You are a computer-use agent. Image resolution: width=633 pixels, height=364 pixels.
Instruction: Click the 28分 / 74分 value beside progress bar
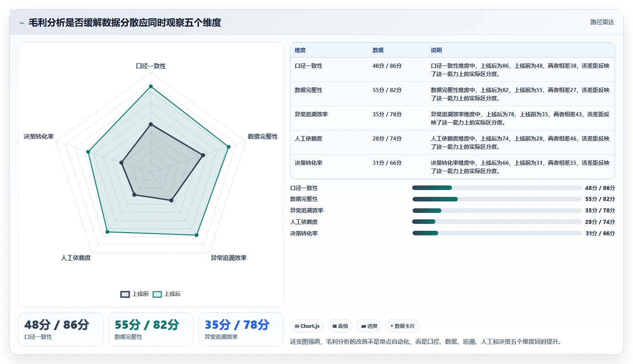click(x=600, y=222)
